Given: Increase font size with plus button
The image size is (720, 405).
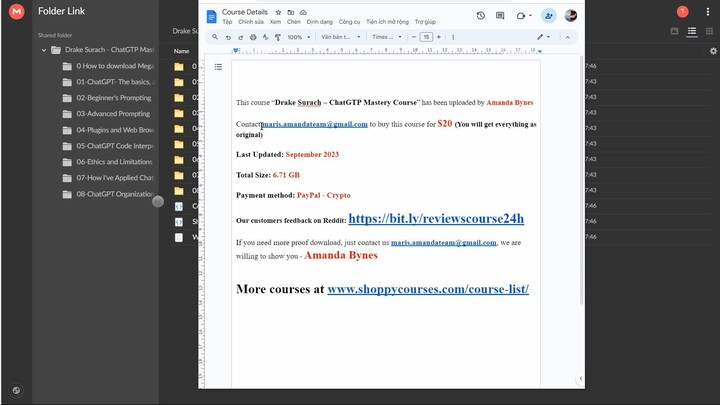Looking at the screenshot, I should pos(438,37).
